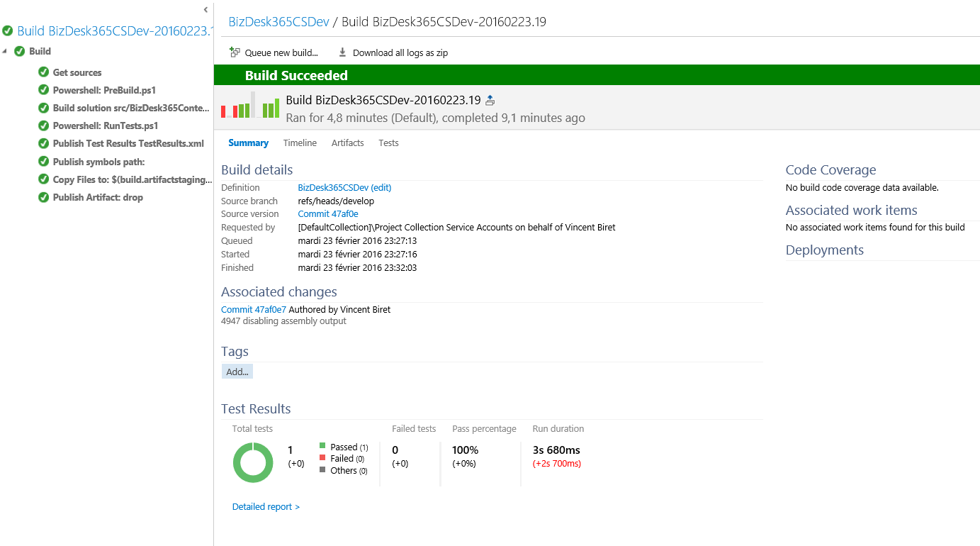Click the checkmark icon beside Powershell: RunTests.ps1
The height and width of the screenshot is (546, 980).
tap(43, 126)
